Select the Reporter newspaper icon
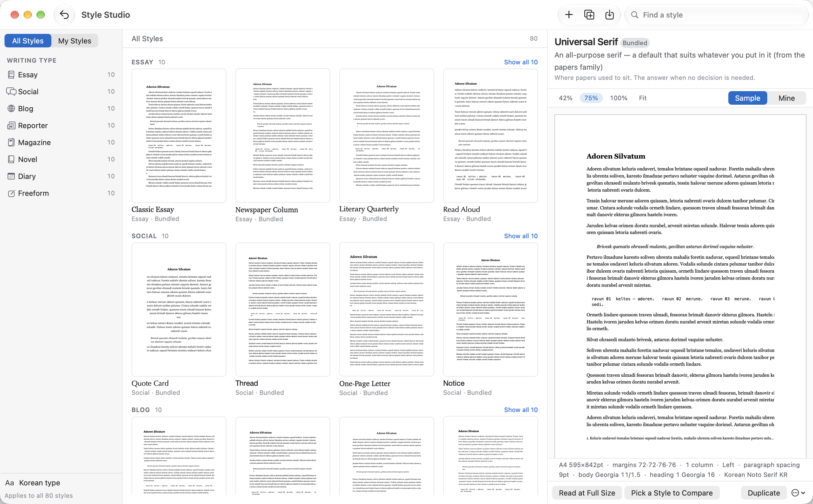 pos(11,125)
